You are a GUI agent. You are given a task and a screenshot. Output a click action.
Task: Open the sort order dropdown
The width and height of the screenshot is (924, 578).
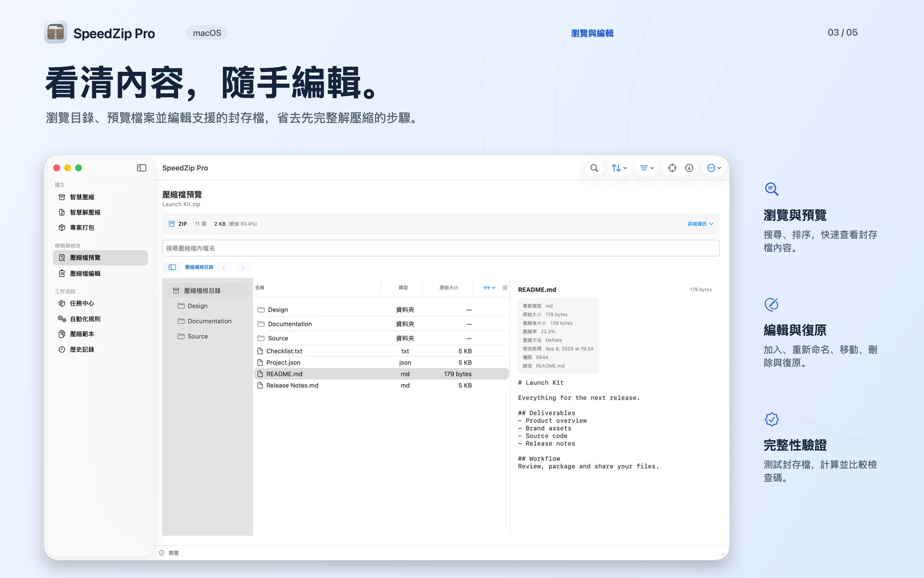[619, 168]
